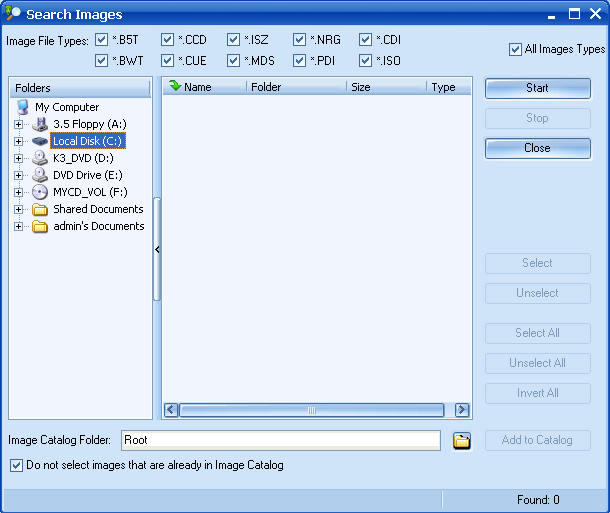Click the green sort arrow in Name column

tap(175, 86)
